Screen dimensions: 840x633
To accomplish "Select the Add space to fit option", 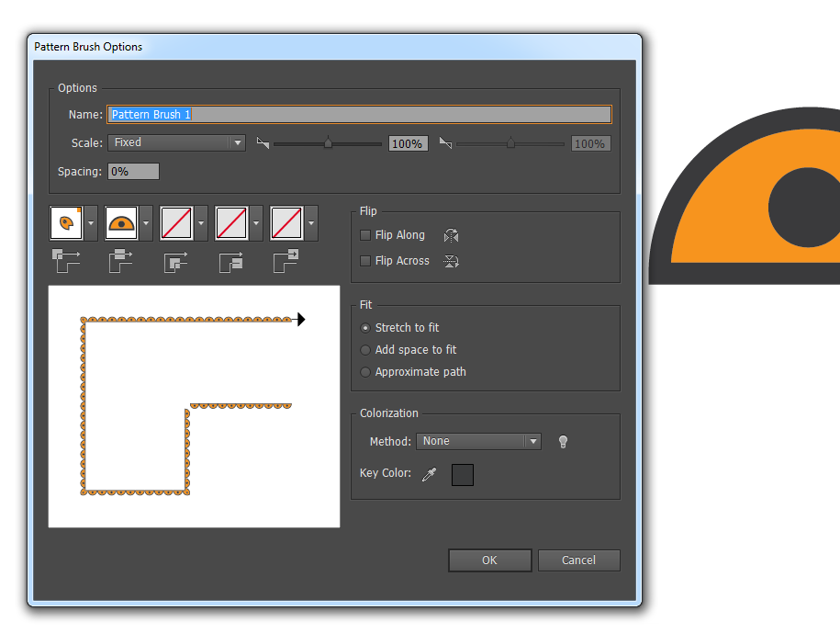I will pos(365,350).
